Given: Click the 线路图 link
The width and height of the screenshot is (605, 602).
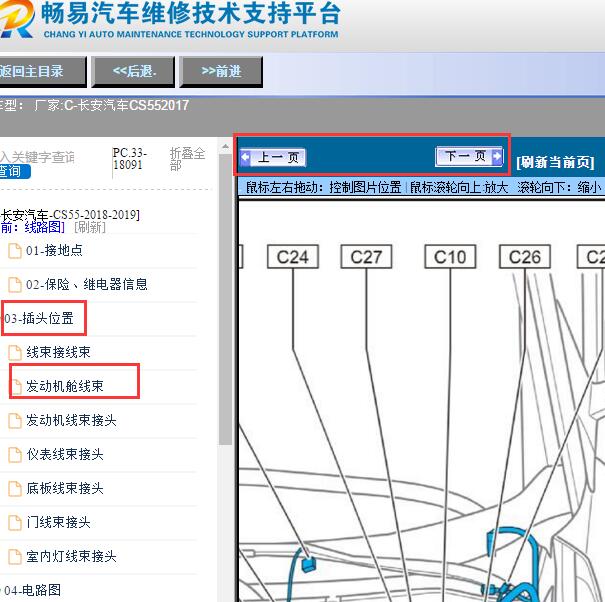Looking at the screenshot, I should coord(44,227).
